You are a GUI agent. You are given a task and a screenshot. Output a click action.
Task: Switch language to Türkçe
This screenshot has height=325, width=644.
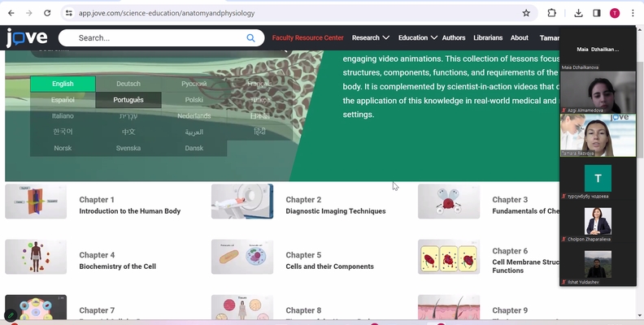click(x=259, y=100)
